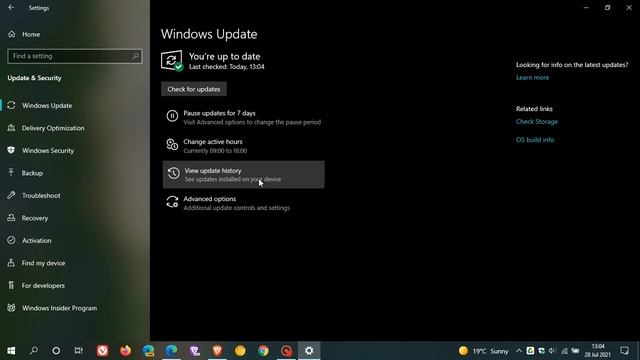
Task: Click the Windows Insider Program icon
Action: pos(11,308)
